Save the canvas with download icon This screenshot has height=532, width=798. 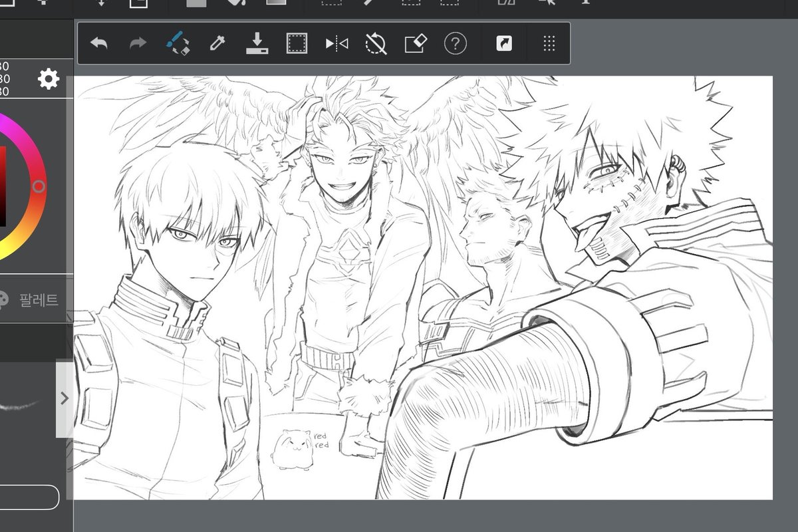[x=257, y=44]
